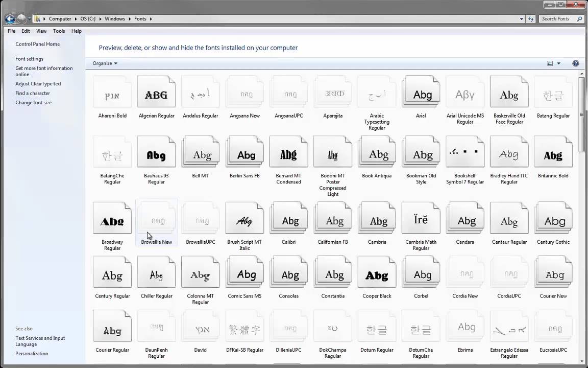Select the Ebrima font label

465,350
